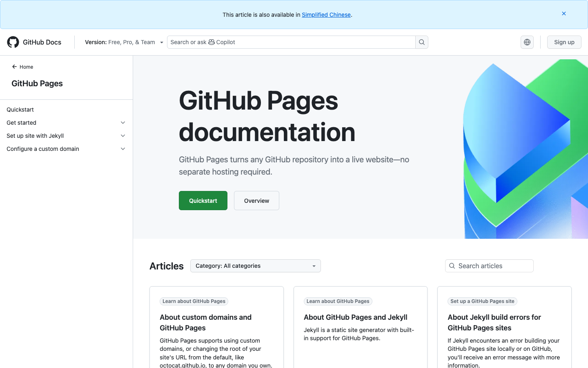Click the Get started sidebar label
The image size is (588, 368).
(x=21, y=123)
